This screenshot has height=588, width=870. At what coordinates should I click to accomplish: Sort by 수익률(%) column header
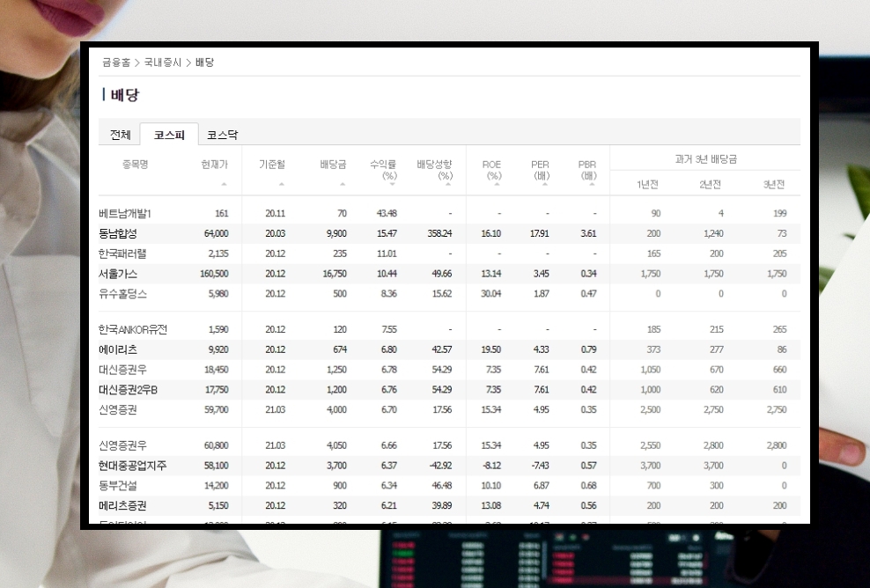[383, 170]
